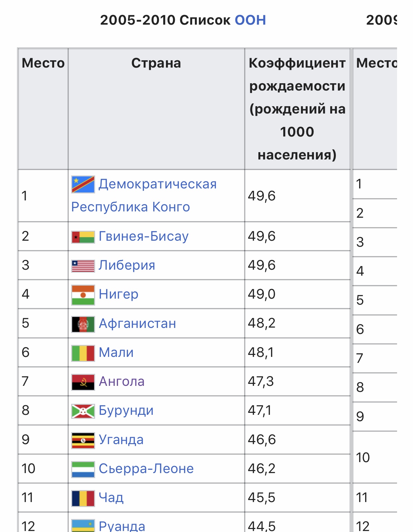Open the Гвинея-Бисау article link
This screenshot has height=532, width=413.
[x=144, y=236]
